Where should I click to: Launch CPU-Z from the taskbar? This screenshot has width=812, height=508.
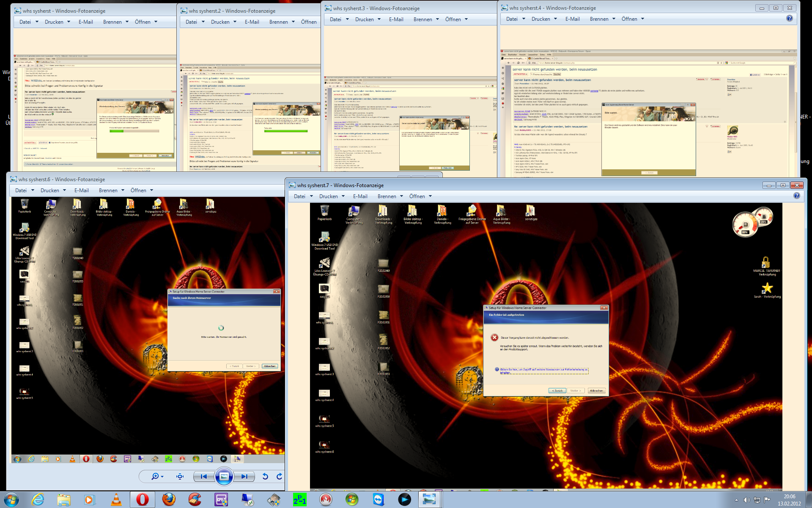[x=221, y=500]
